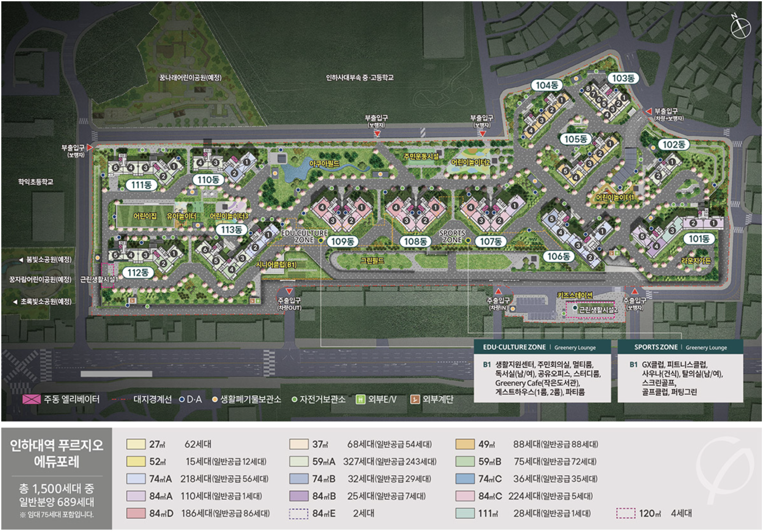Select the 외부E/V legend icon
The width and height of the screenshot is (764, 532).
(x=360, y=399)
